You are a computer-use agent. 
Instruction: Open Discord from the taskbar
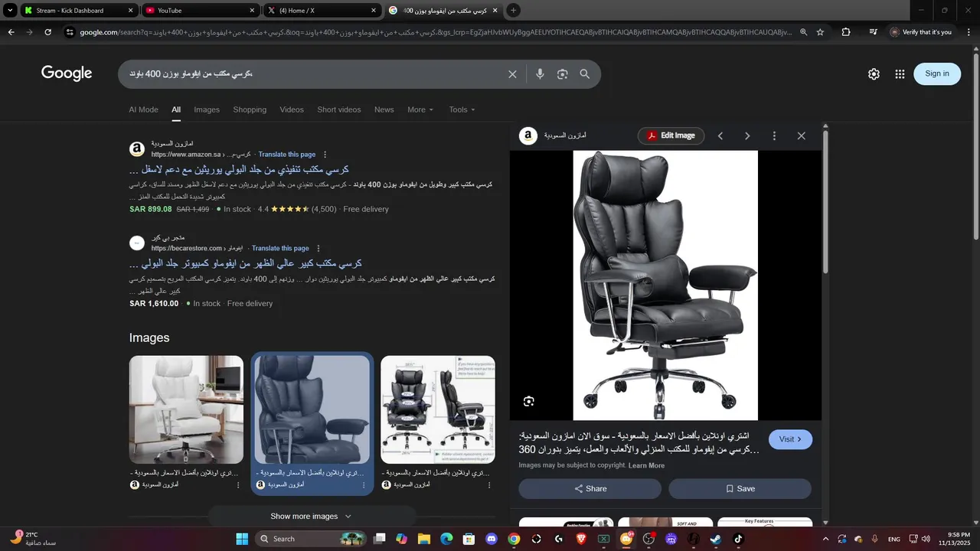492,539
